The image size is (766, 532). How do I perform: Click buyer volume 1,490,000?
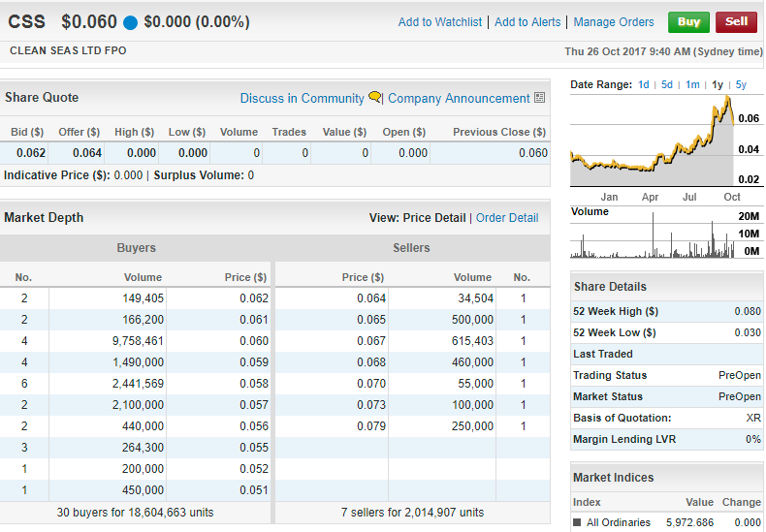coord(138,362)
